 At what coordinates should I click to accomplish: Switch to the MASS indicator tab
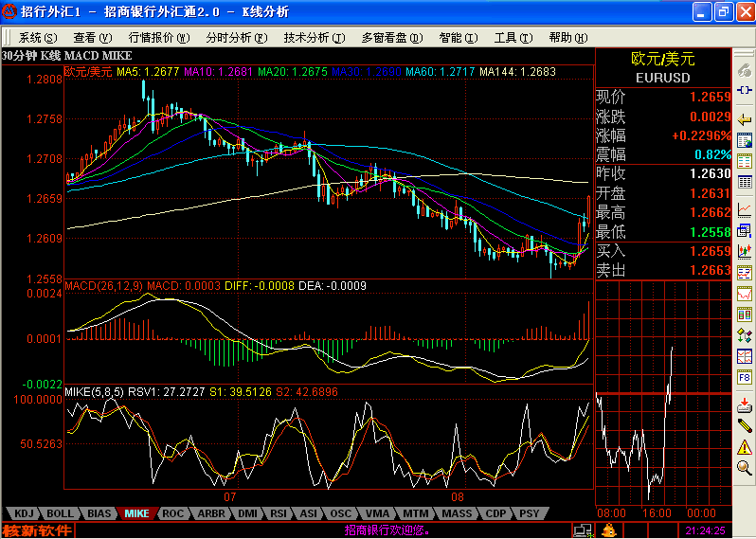457,513
